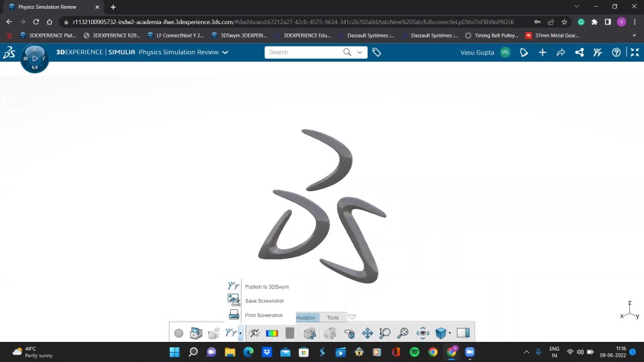Viewport: 644px width, 362px height.
Task: Open dropdown arrow beside 3DSwym publish icon
Action: (240, 333)
